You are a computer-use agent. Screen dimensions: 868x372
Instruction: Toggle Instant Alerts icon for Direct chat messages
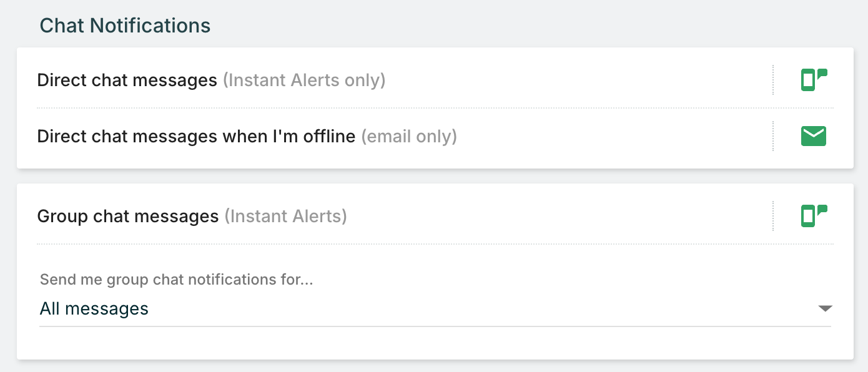pos(814,80)
